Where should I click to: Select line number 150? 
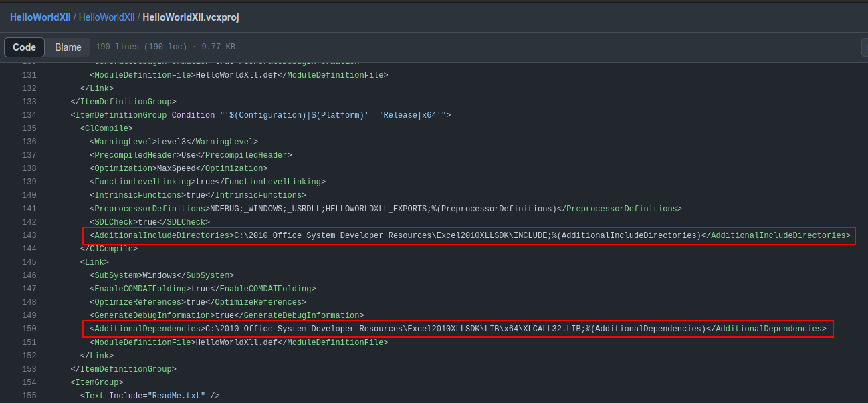[29, 329]
